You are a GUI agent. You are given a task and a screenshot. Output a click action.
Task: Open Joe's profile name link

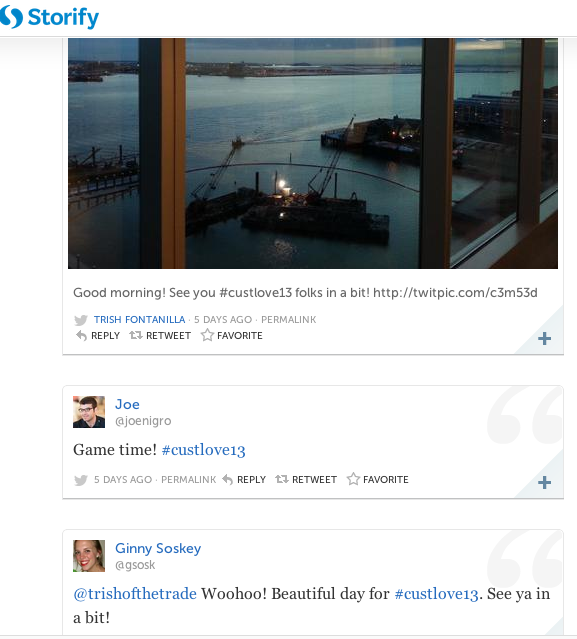tap(127, 404)
